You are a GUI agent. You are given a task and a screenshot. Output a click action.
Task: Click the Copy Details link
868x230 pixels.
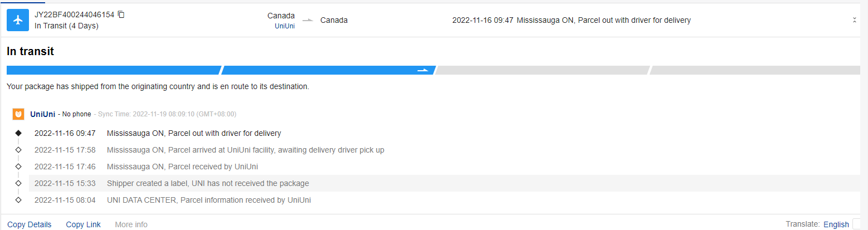[x=30, y=224]
